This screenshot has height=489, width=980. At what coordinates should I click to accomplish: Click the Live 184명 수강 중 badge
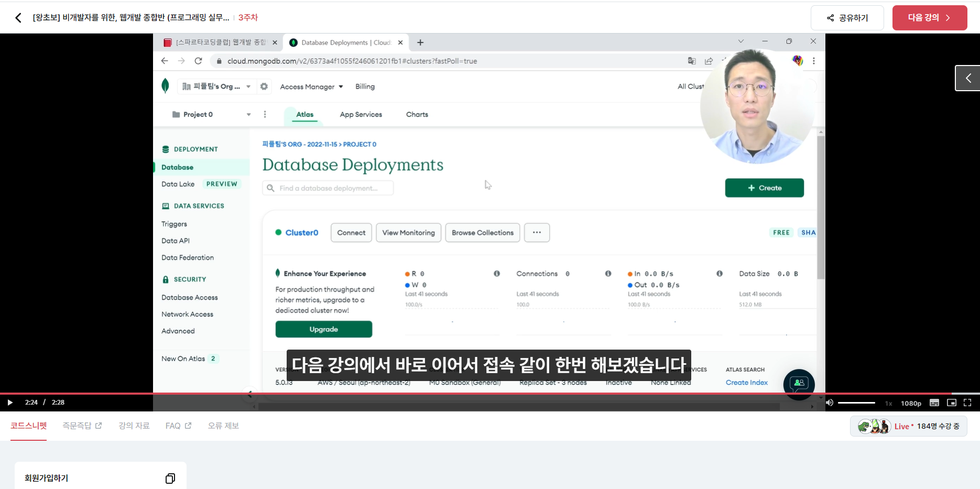(x=909, y=426)
